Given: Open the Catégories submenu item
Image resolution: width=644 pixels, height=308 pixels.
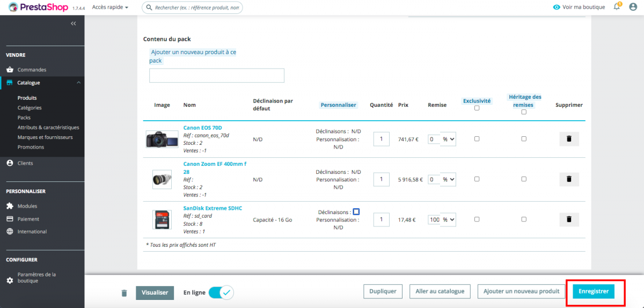Looking at the screenshot, I should 30,108.
